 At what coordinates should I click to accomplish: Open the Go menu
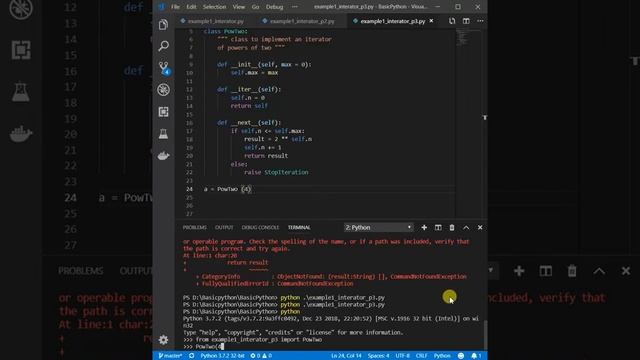256,7
